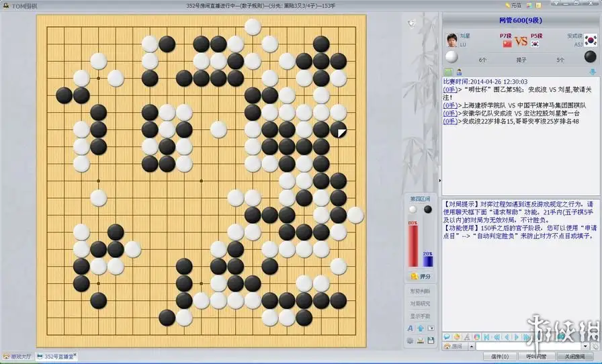602x364 pixels.
Task: Click the blue up arrow icon beside A
Action: point(421,328)
